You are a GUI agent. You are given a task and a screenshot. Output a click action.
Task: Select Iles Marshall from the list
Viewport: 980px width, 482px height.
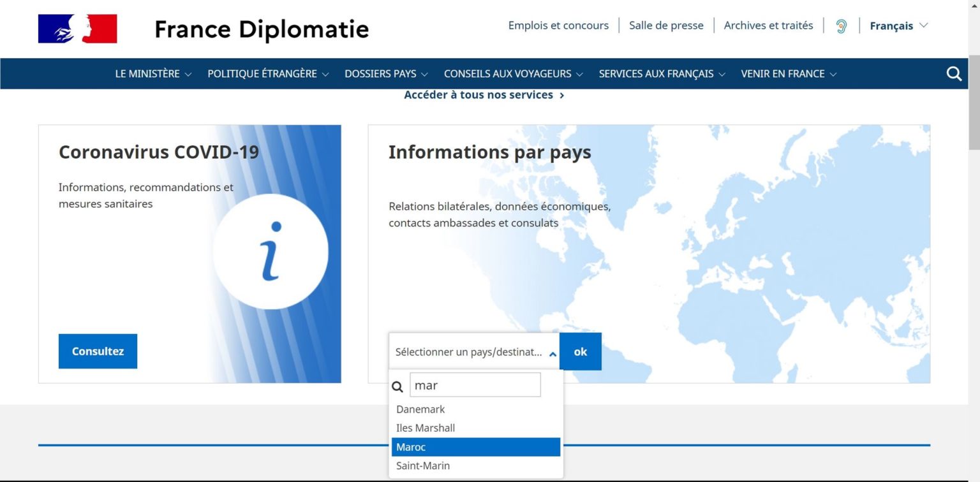(x=476, y=428)
